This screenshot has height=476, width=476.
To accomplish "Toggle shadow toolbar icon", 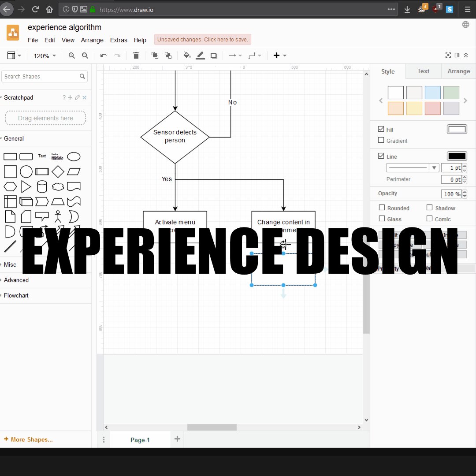I will tap(214, 56).
